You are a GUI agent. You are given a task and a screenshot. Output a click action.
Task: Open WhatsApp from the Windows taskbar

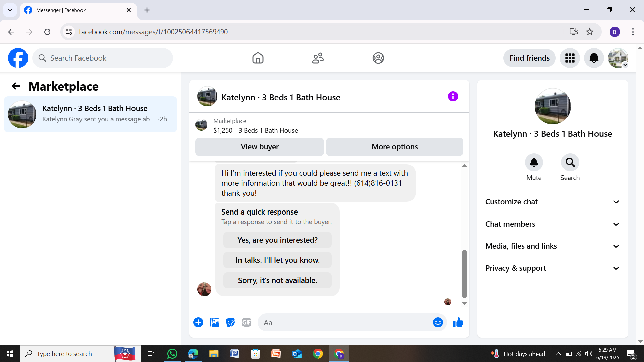click(172, 354)
